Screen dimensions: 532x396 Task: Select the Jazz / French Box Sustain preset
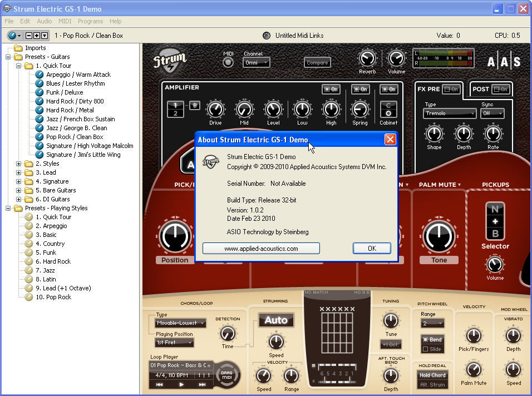80,119
